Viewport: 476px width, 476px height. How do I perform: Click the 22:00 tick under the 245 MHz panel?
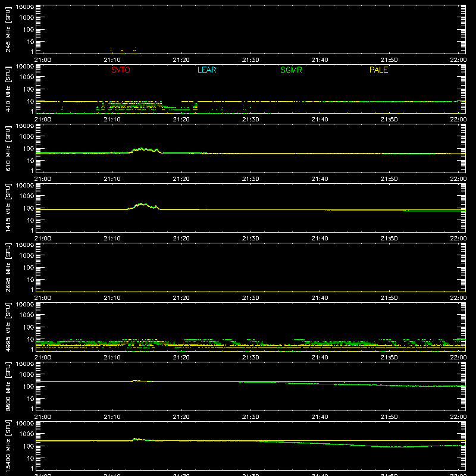pyautogui.click(x=458, y=60)
